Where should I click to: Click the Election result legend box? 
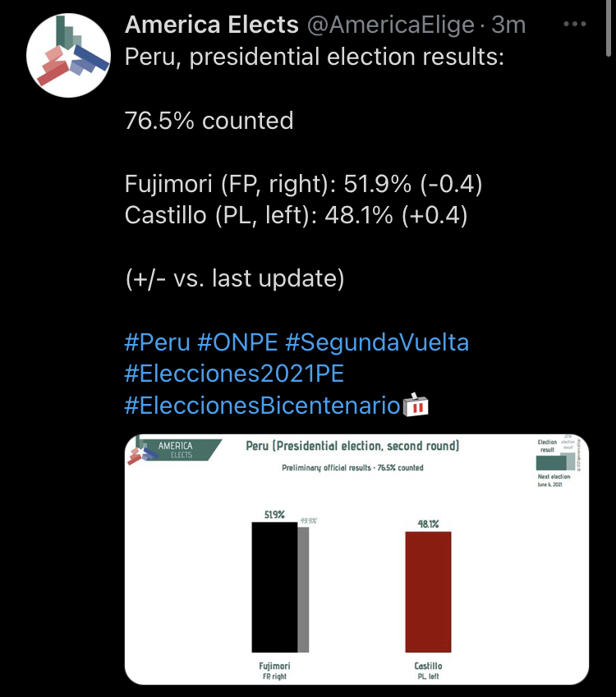pos(551,463)
